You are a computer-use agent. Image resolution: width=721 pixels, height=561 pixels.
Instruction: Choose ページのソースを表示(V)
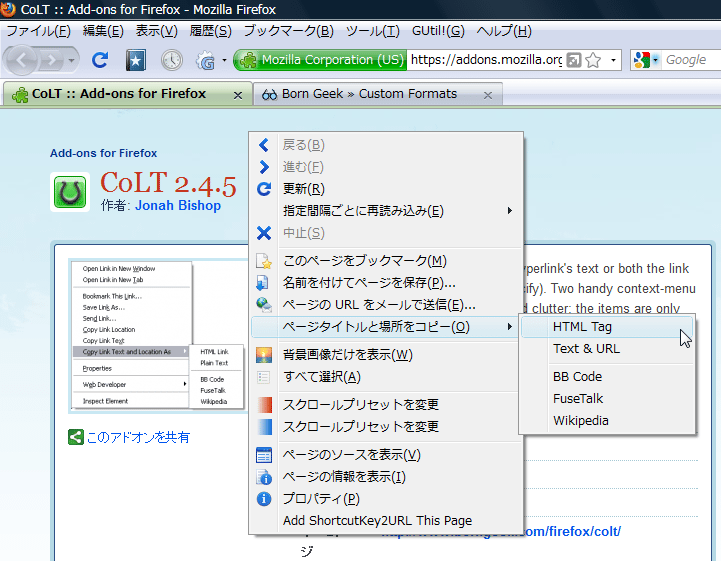pyautogui.click(x=385, y=455)
